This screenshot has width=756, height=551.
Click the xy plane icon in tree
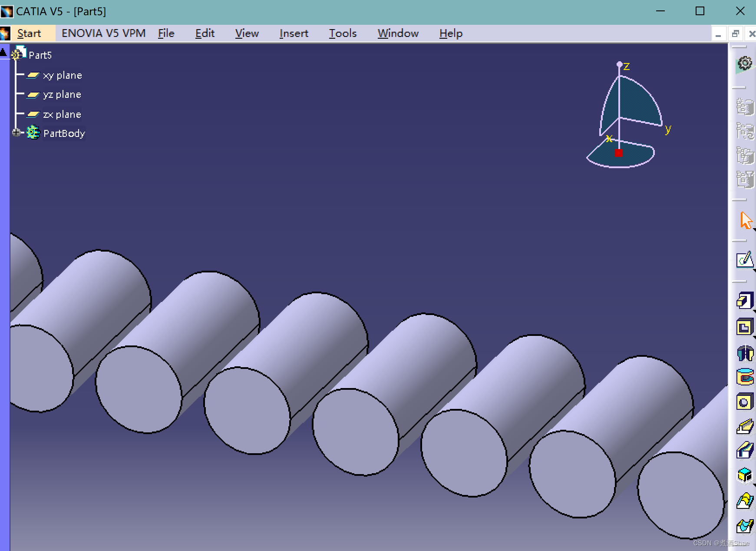coord(33,75)
